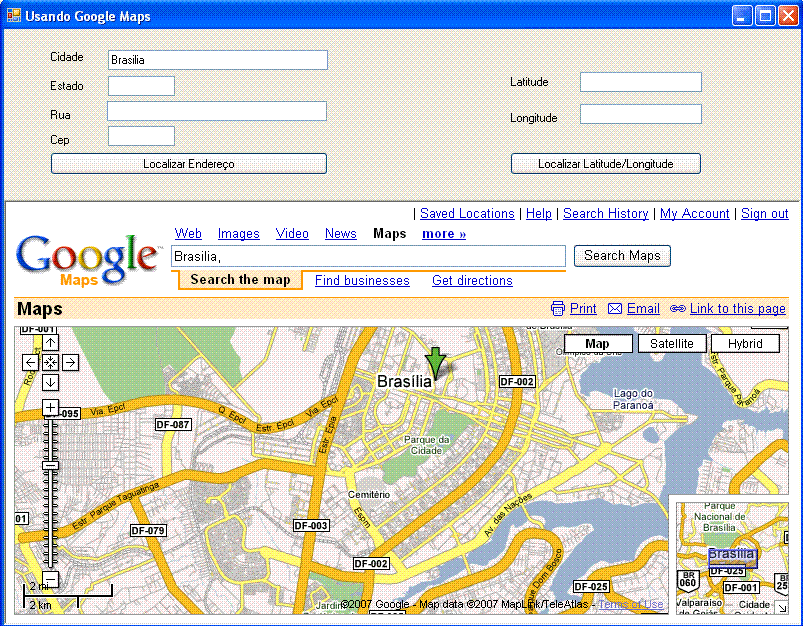Click the Search Maps button

pyautogui.click(x=622, y=256)
